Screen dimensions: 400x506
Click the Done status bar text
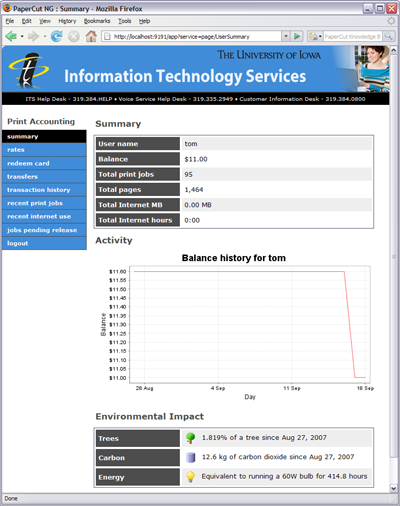pos(11,499)
